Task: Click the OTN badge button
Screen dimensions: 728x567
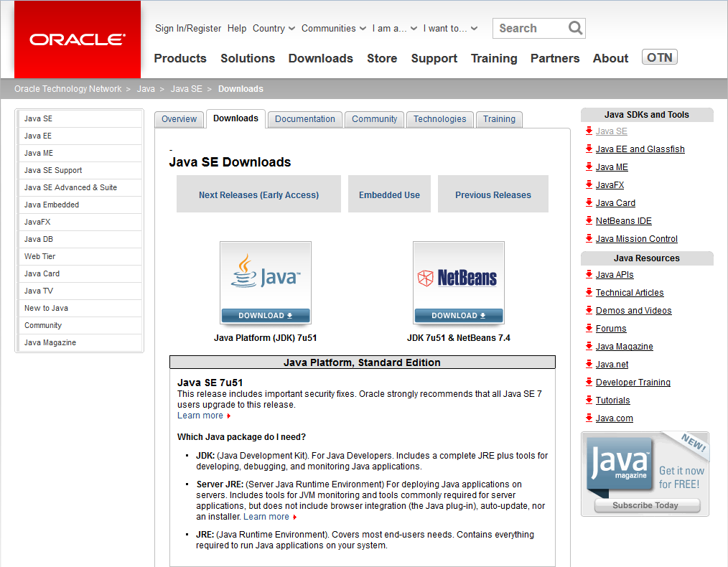Action: coord(659,57)
